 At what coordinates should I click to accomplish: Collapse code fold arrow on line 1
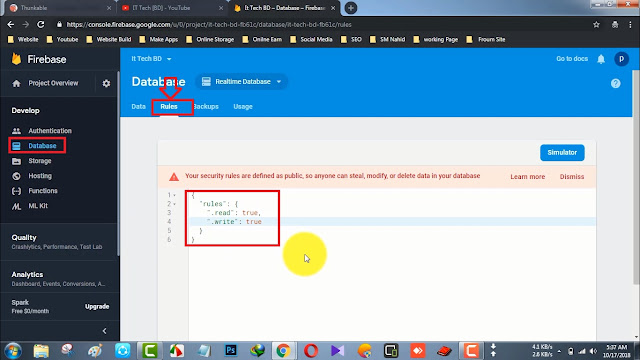[175, 195]
